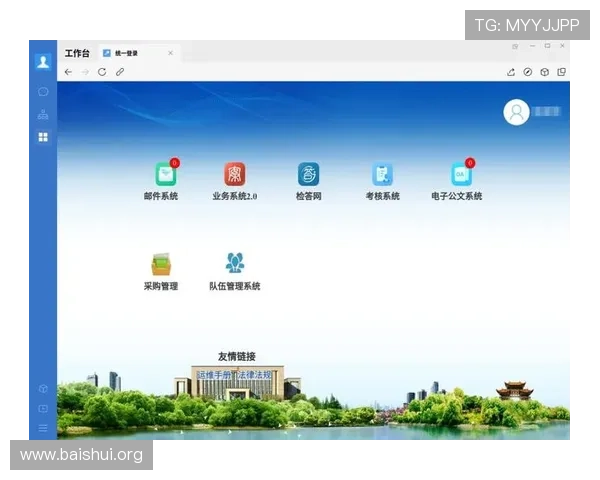Open chat messages in the sidebar
Image resolution: width=600 pixels, height=480 pixels.
[x=43, y=91]
